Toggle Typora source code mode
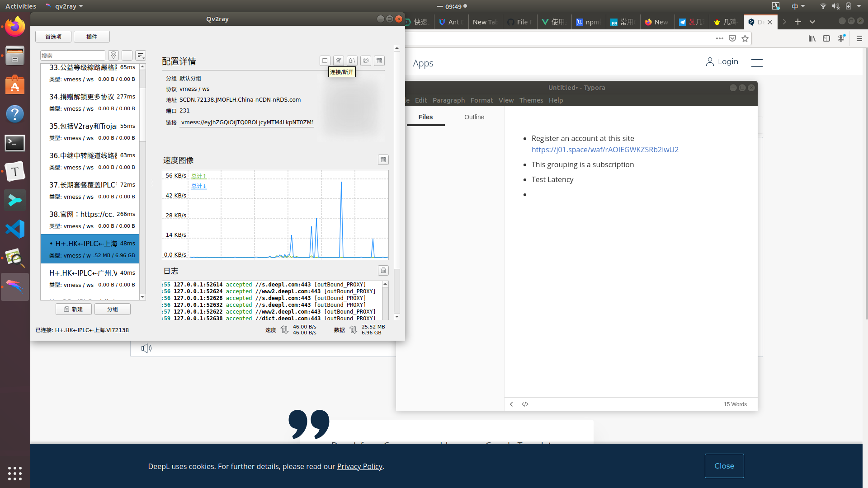 (x=525, y=404)
